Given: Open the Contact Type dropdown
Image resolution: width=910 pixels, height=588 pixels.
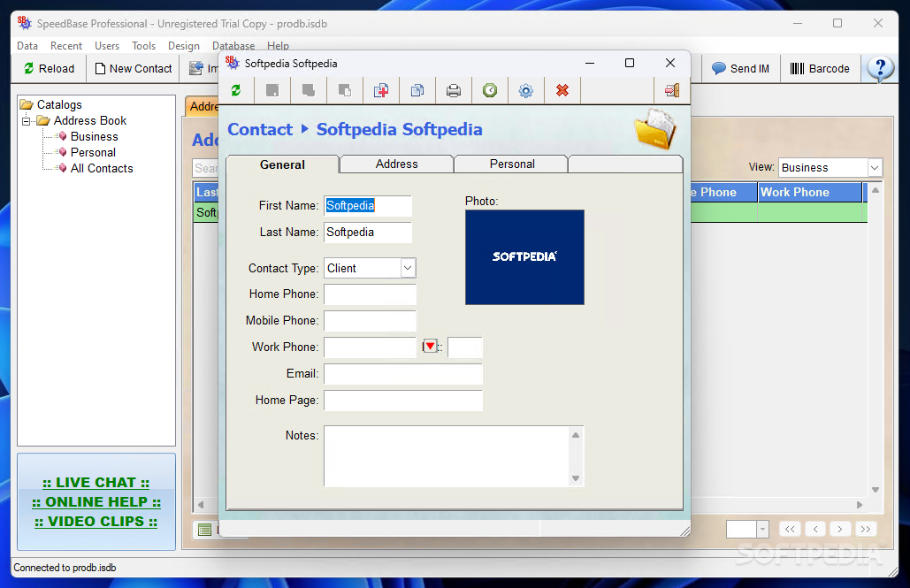Looking at the screenshot, I should pos(408,268).
